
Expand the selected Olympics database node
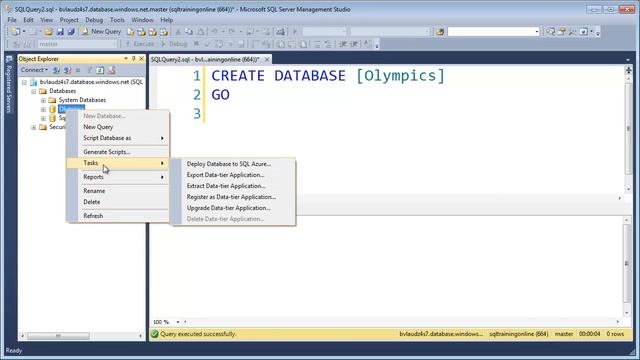pyautogui.click(x=43, y=109)
